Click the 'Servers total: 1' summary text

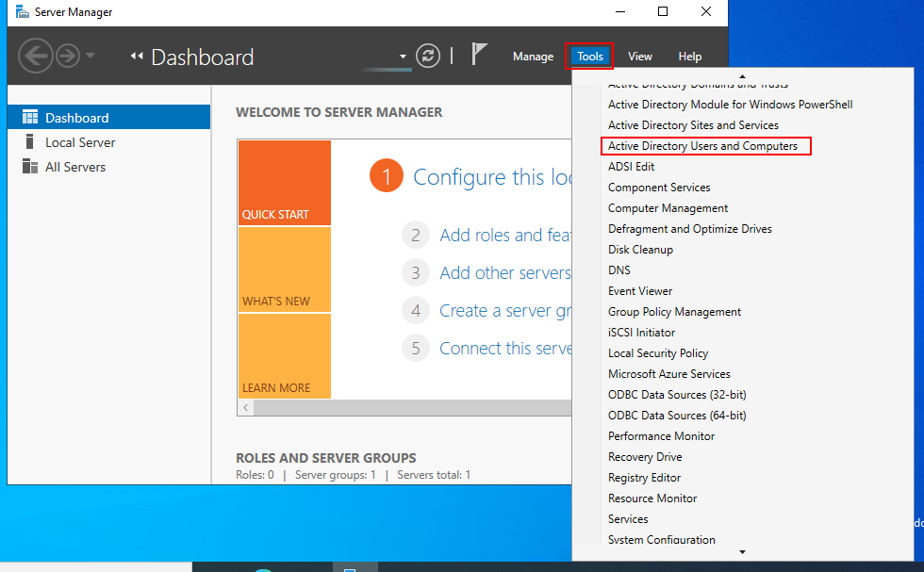[434, 475]
